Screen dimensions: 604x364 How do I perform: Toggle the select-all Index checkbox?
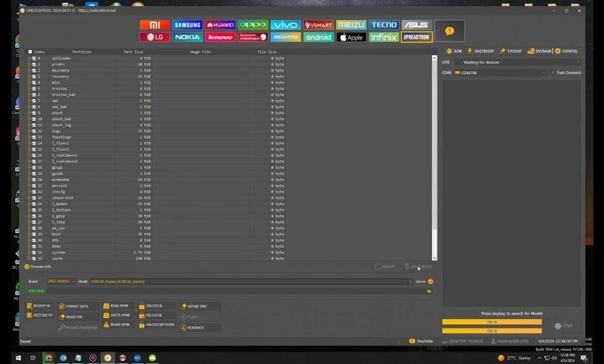tap(30, 52)
